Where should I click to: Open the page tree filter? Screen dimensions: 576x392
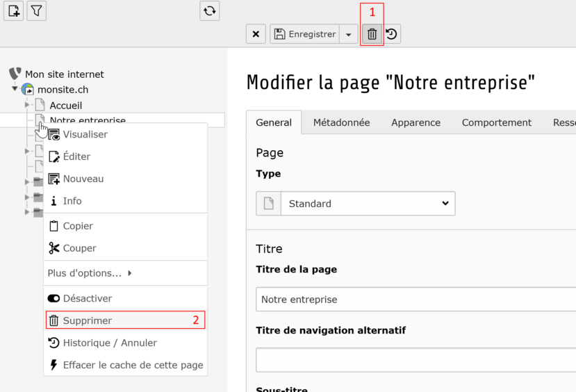[x=37, y=11]
